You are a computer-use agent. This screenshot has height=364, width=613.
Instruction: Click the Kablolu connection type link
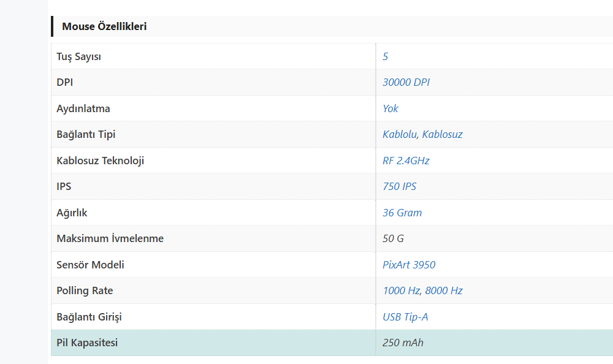pyautogui.click(x=400, y=134)
